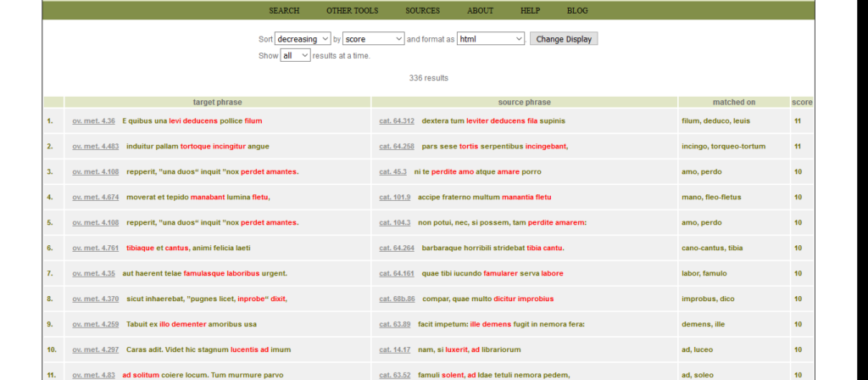868x380 pixels.
Task: Open the ABOUT menu item
Action: [x=480, y=11]
